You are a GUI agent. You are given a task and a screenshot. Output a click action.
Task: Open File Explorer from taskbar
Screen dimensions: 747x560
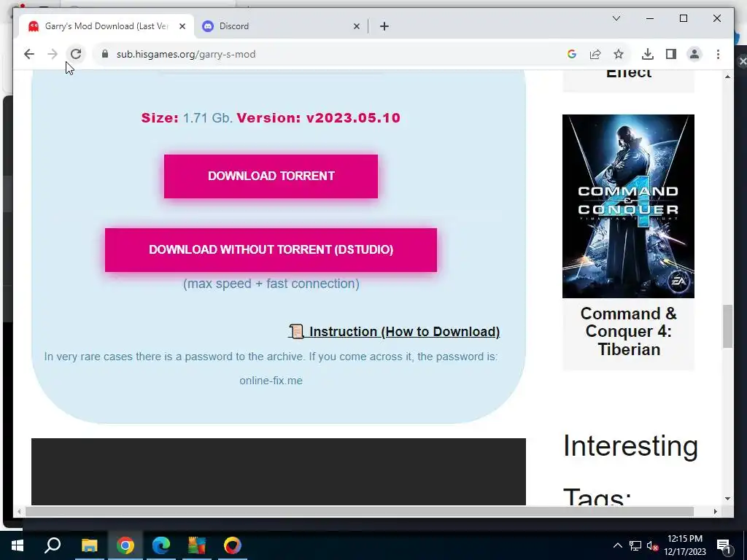tap(89, 545)
